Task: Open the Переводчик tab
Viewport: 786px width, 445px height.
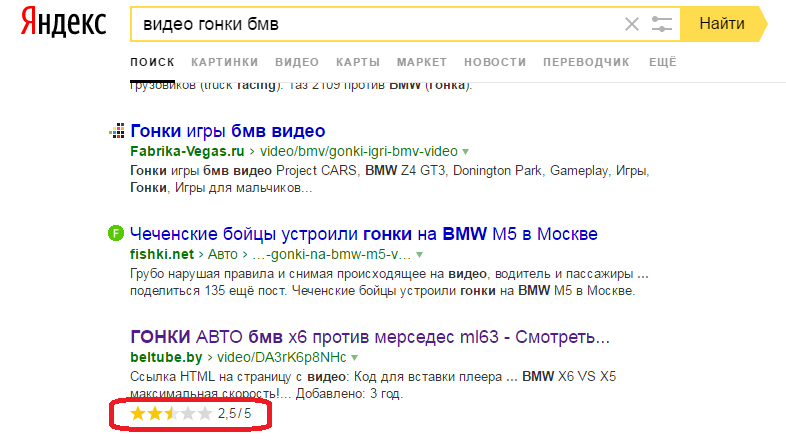Action: (586, 62)
